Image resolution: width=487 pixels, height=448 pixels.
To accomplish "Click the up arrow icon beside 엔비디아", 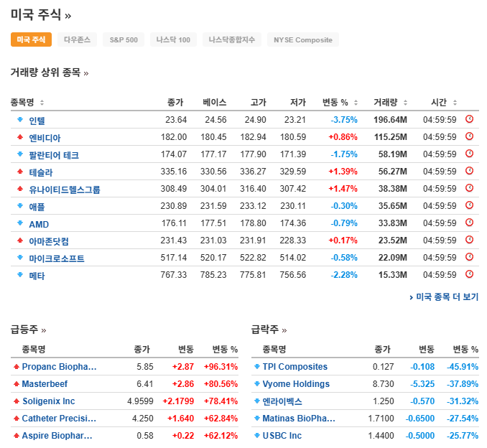I will [20, 136].
